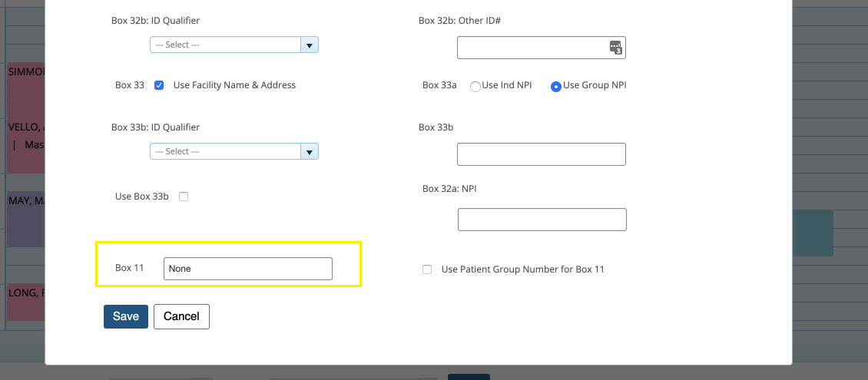This screenshot has height=380, width=868.
Task: Enable the Use Box 33b checkbox
Action: point(184,197)
